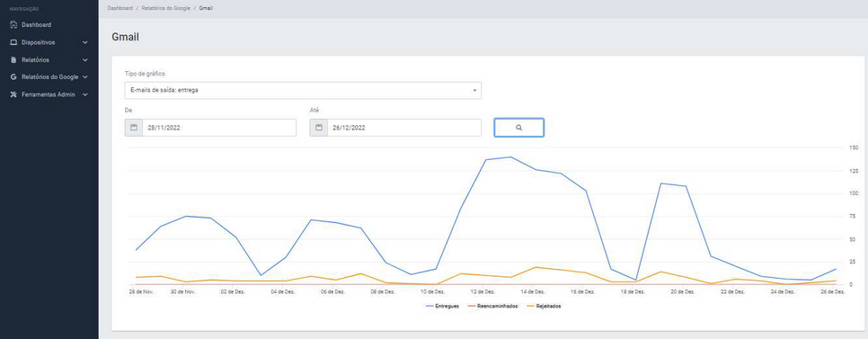The height and width of the screenshot is (339, 868).
Task: Click the Dashboard breadcrumb link
Action: 120,8
